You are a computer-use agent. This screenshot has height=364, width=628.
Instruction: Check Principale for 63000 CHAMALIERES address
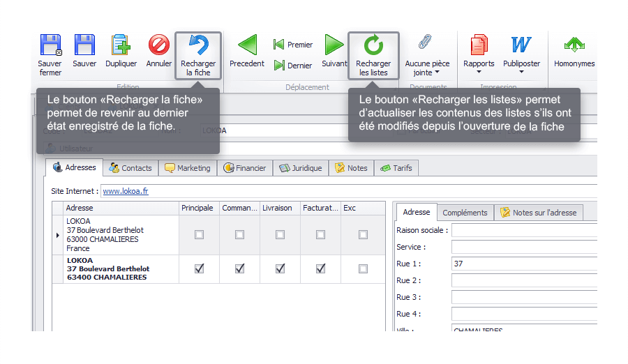pyautogui.click(x=199, y=235)
